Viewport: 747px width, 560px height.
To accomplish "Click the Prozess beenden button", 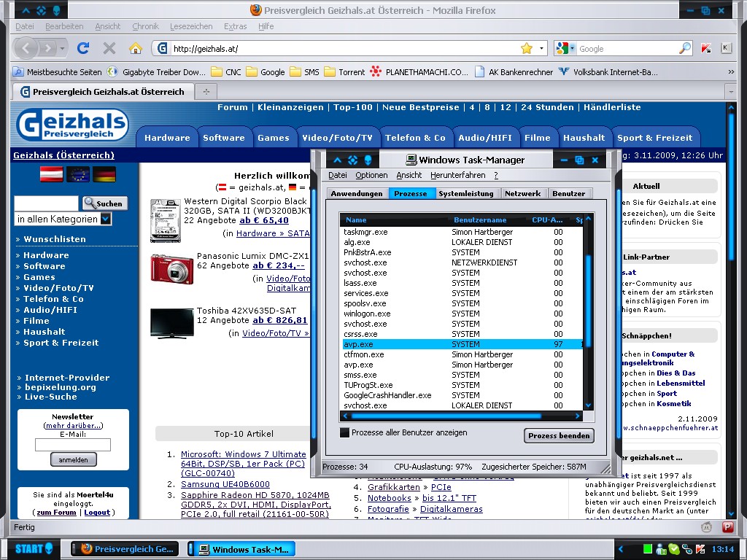I will pyautogui.click(x=559, y=435).
